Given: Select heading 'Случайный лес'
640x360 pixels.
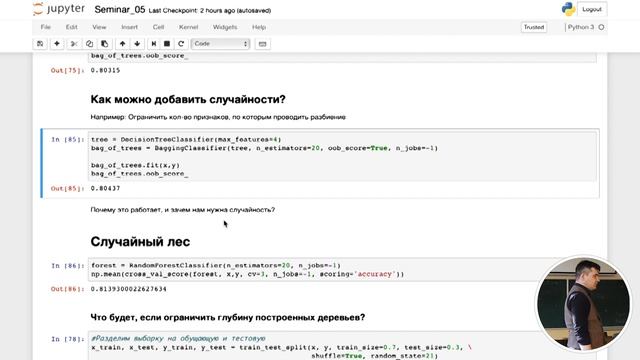Looking at the screenshot, I should tap(140, 242).
